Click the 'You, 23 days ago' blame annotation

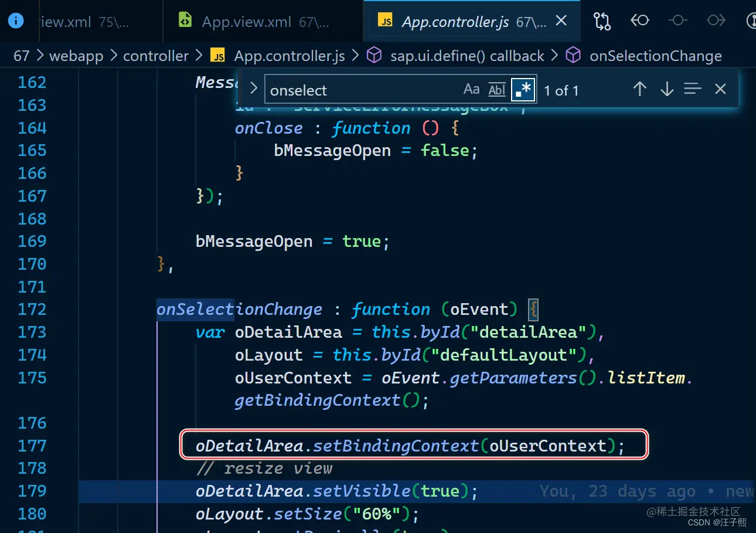618,491
